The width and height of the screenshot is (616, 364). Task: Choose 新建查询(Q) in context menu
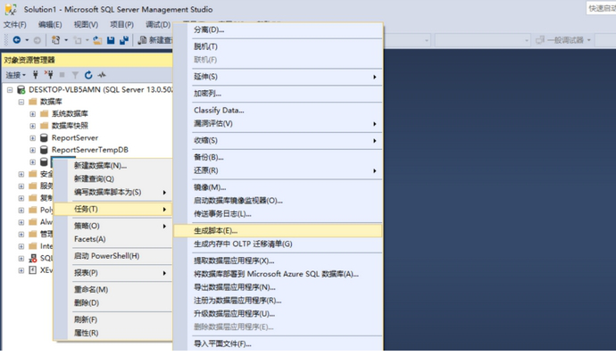point(113,179)
